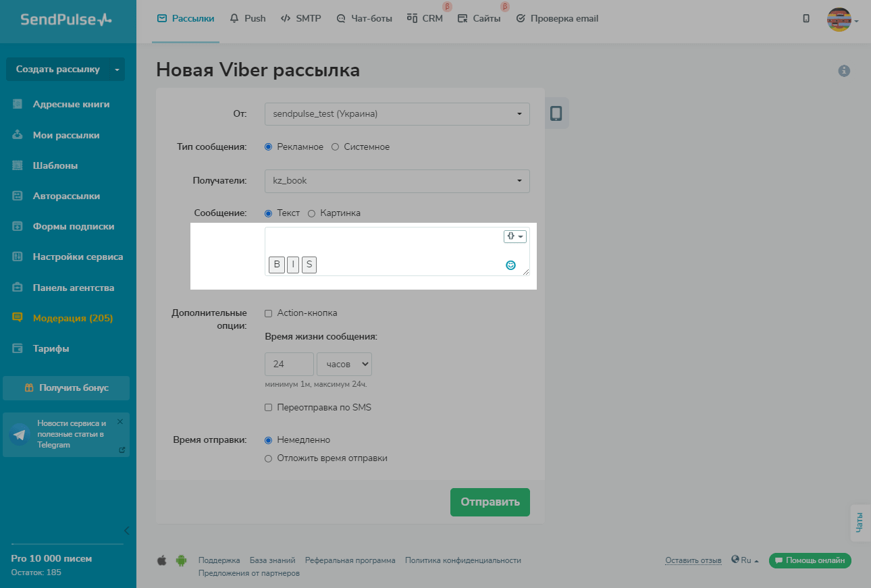
Task: Click the SendPulse logo
Action: (x=66, y=19)
